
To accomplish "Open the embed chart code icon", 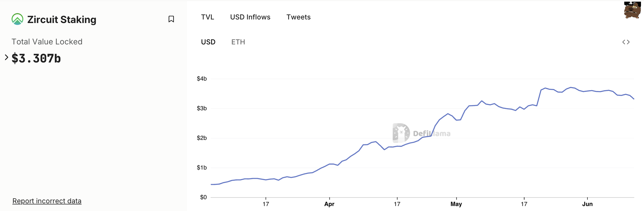I will click(626, 42).
